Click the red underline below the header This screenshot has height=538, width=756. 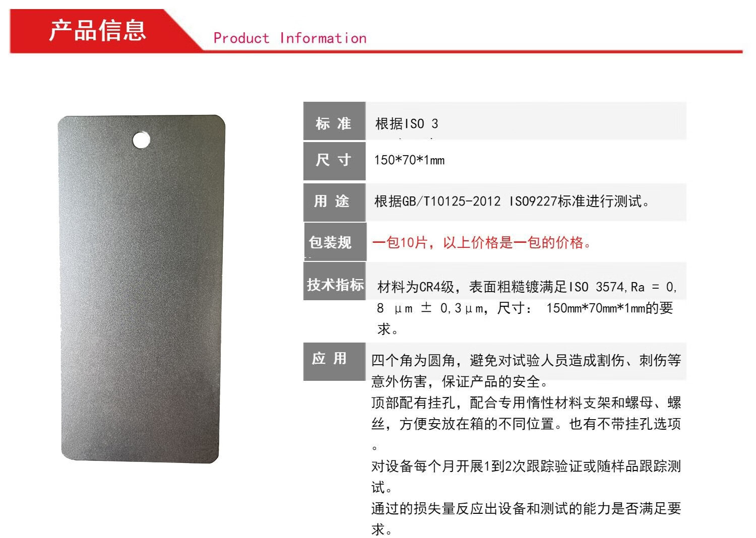(x=474, y=51)
